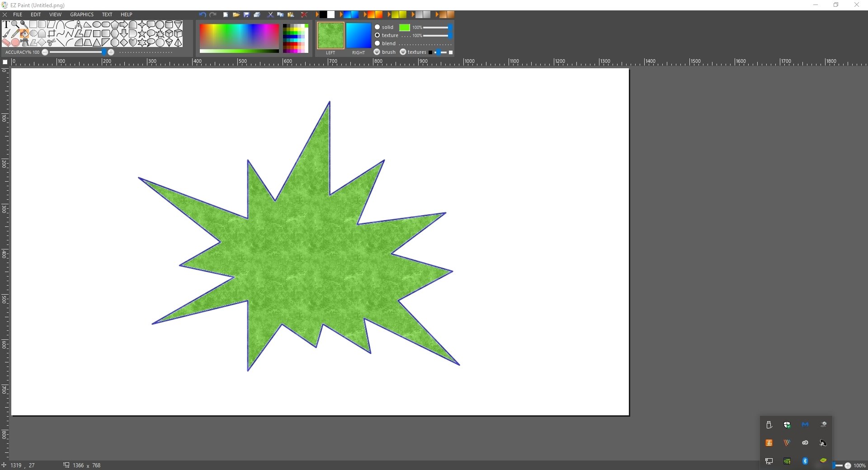Open the GRAPHICS menu
Image resolution: width=868 pixels, height=470 pixels.
(82, 14)
